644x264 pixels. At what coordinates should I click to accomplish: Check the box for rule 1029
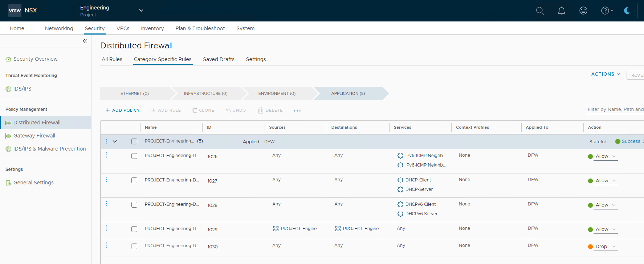[x=134, y=229]
